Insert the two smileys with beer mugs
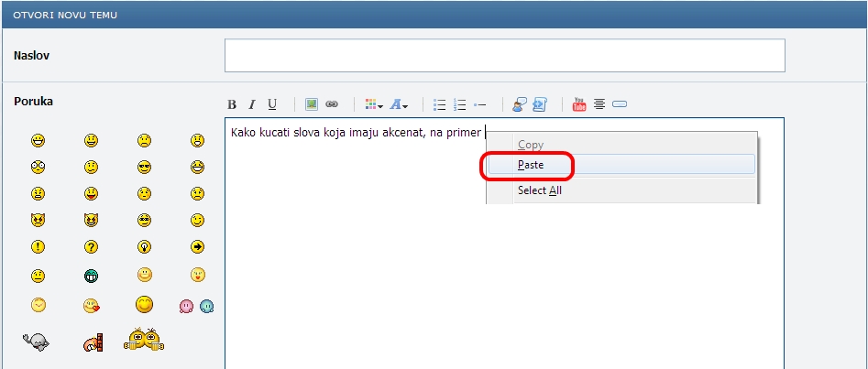This screenshot has height=369, width=868. 145,339
